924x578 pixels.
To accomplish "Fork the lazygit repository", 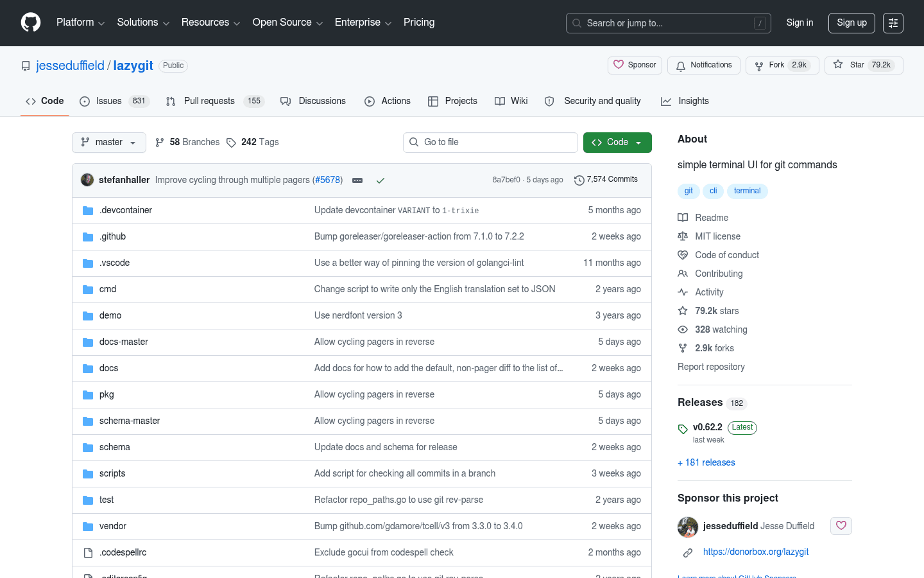I will [x=782, y=66].
